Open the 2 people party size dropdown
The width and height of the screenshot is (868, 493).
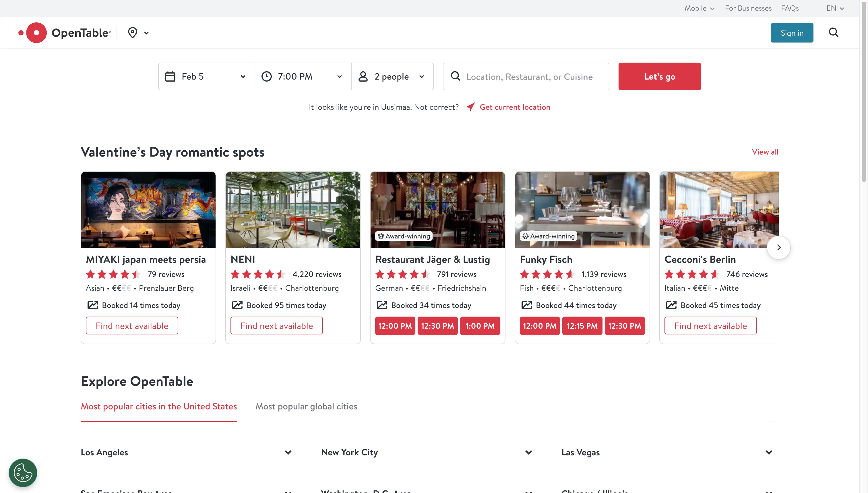click(x=392, y=76)
